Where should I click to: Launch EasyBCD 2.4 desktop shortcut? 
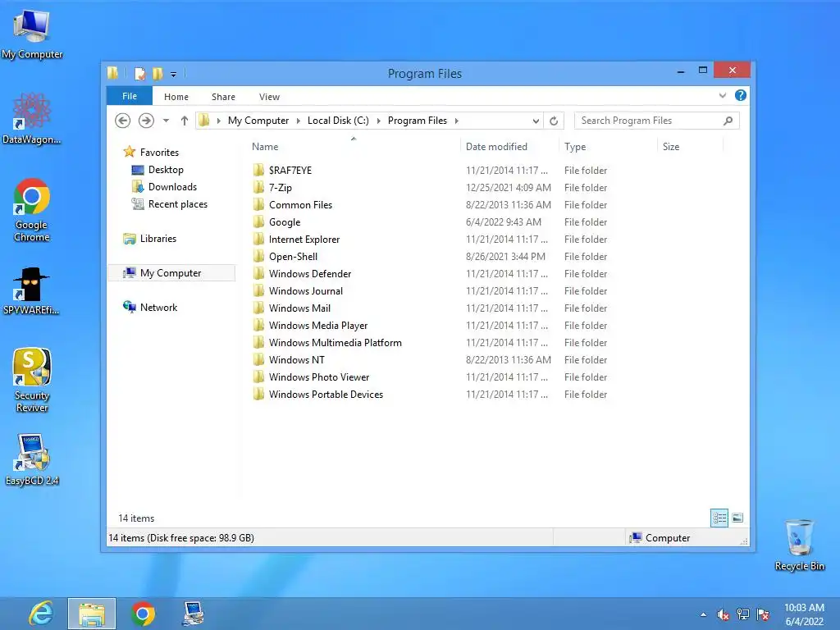click(x=32, y=459)
